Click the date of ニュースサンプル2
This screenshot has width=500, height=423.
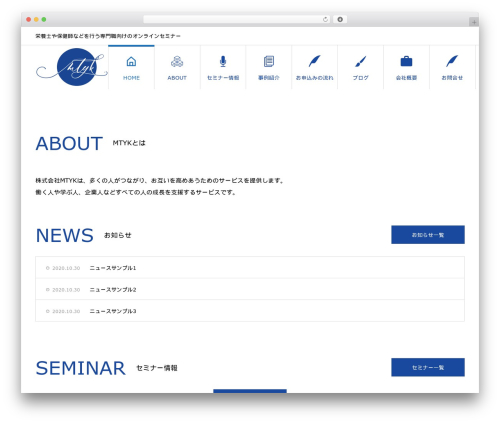(x=66, y=290)
